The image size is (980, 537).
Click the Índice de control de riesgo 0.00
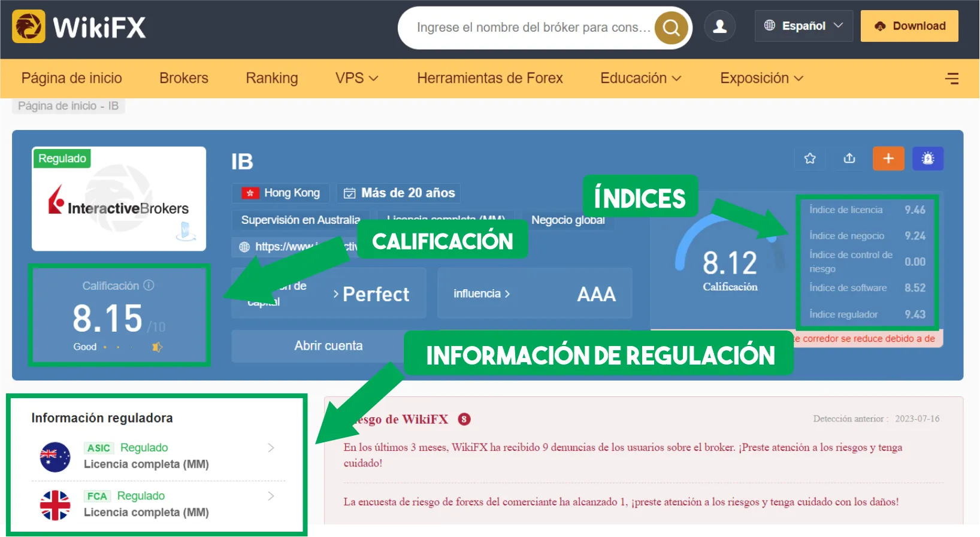tap(915, 262)
